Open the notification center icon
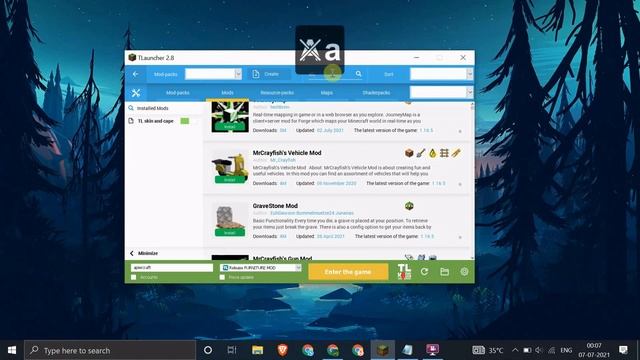This screenshot has width=640, height=360. 623,350
